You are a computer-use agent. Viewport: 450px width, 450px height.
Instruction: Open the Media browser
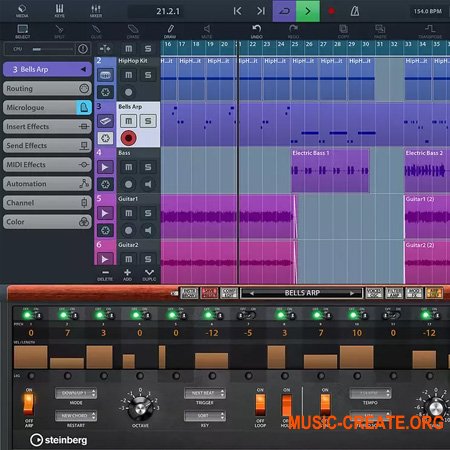[x=22, y=11]
